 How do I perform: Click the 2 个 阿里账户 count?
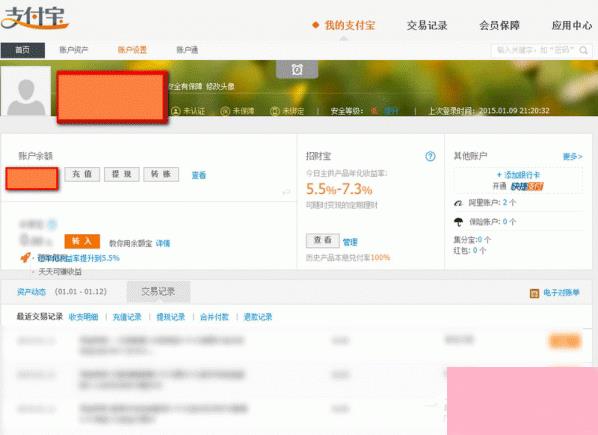(x=509, y=202)
